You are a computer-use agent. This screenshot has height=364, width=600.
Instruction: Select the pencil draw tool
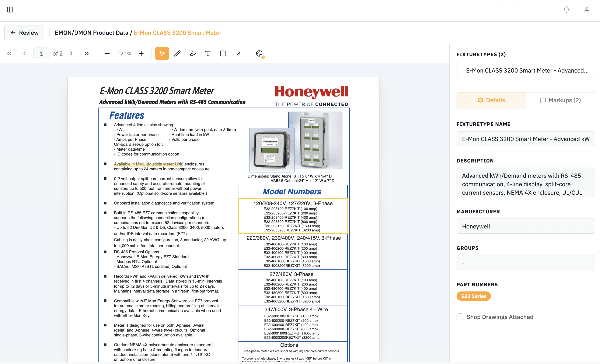coord(177,53)
